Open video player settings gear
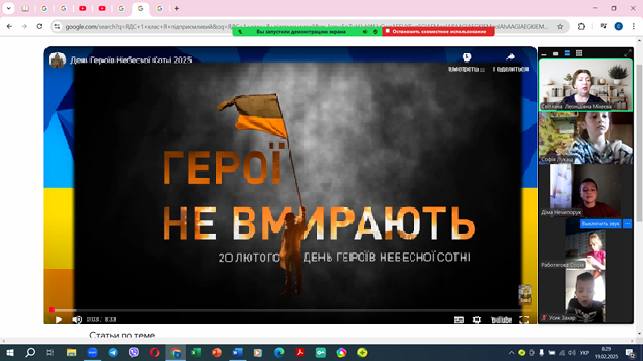643x361 pixels. pyautogui.click(x=477, y=320)
